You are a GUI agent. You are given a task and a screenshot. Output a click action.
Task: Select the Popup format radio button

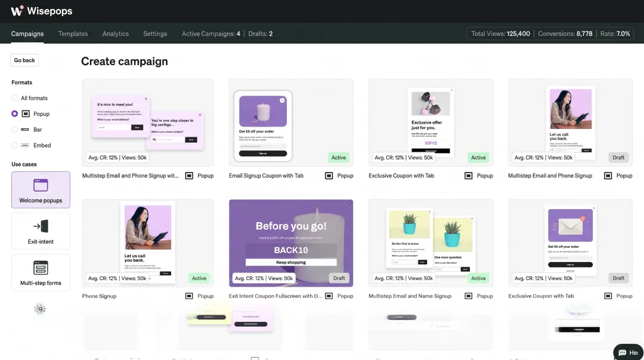15,113
